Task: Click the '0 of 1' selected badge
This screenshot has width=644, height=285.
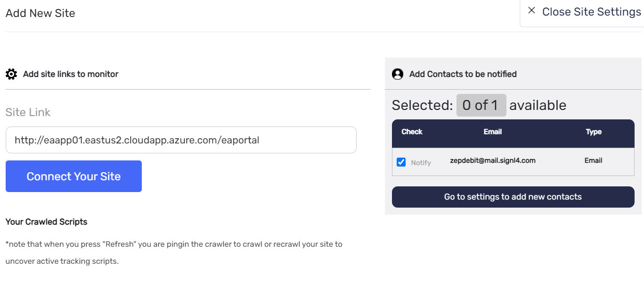Action: pyautogui.click(x=481, y=105)
